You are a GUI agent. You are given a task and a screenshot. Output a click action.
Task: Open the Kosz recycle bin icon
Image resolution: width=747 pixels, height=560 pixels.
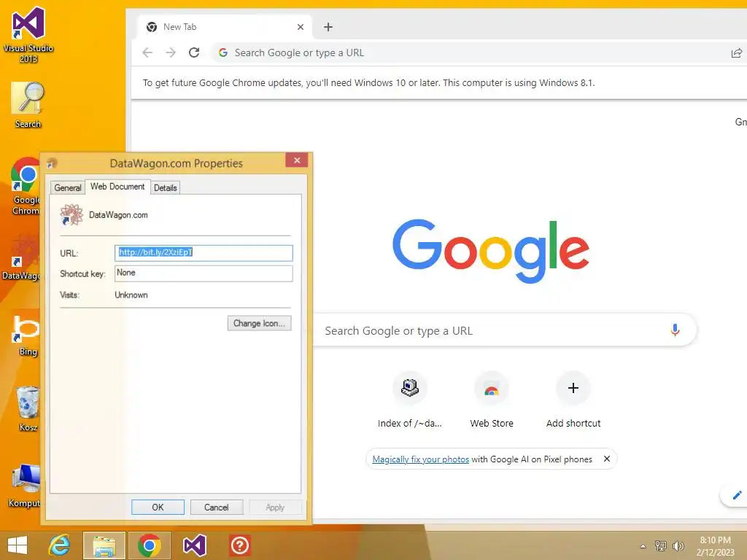point(27,408)
